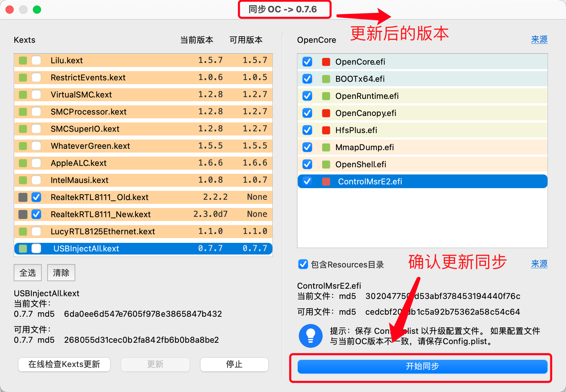The image size is (566, 392).
Task: Click the green status square for BOOTx64.efi
Action: tap(326, 79)
